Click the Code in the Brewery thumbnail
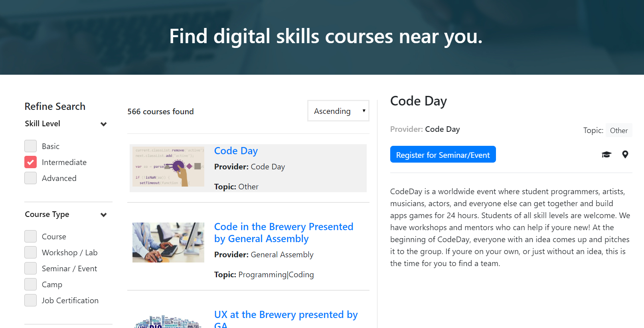This screenshot has width=644, height=328. coord(168,243)
